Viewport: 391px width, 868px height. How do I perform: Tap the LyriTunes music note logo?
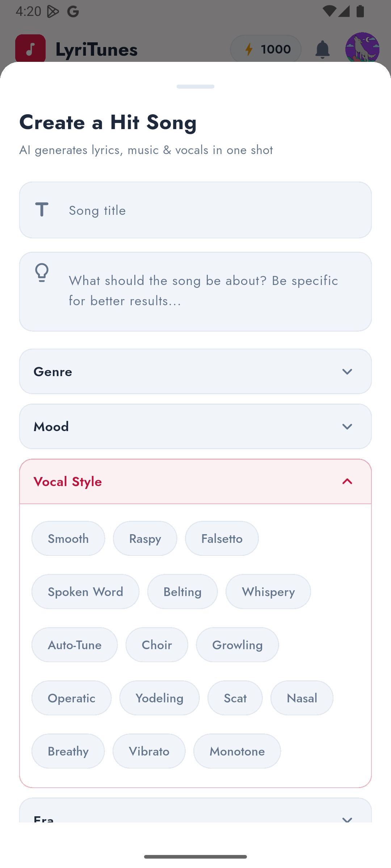[x=30, y=49]
